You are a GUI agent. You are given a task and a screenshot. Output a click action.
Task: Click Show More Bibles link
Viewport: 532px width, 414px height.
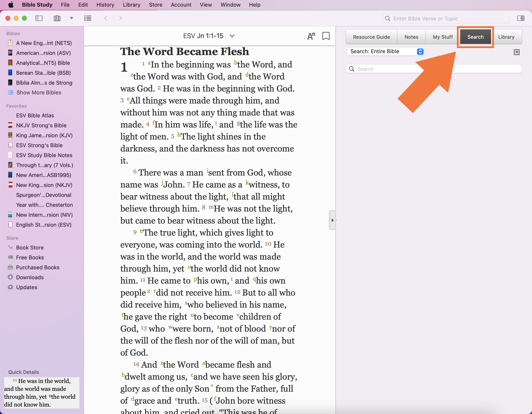coord(38,93)
